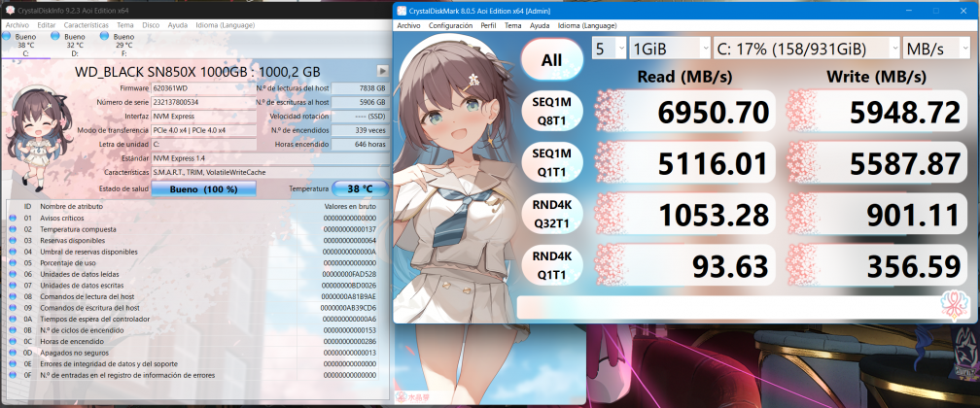The height and width of the screenshot is (408, 980).
Task: Click the power-on count 339 veces
Action: coord(360,130)
